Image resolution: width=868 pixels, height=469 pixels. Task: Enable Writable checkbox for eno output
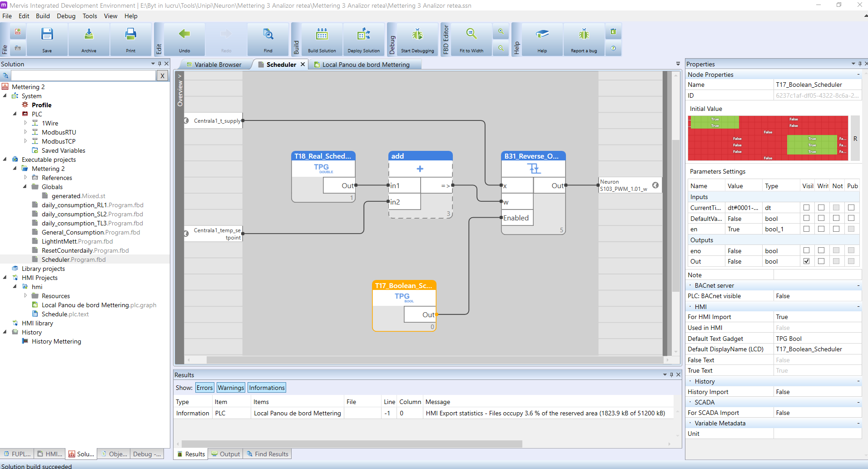pos(821,250)
